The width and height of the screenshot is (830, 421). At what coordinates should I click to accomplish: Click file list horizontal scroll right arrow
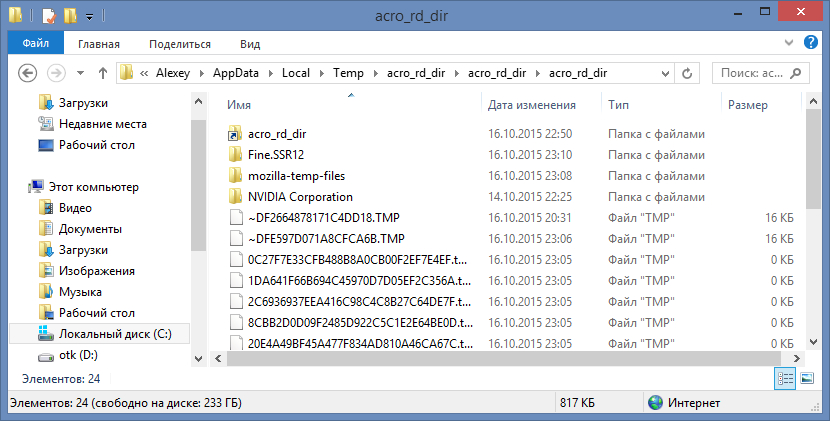(x=796, y=359)
